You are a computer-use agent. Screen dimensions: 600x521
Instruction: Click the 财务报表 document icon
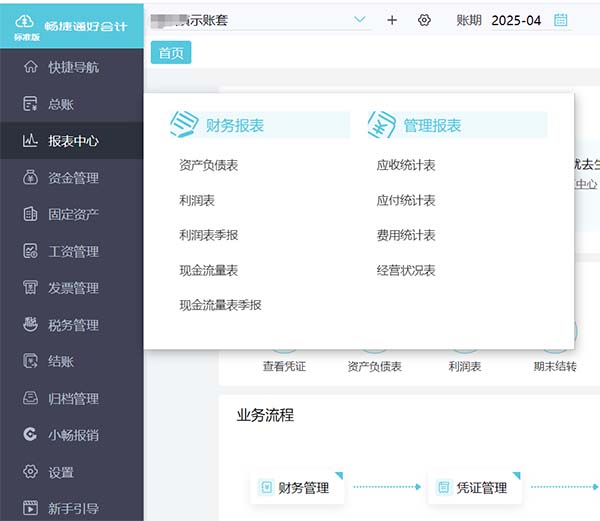pos(184,124)
